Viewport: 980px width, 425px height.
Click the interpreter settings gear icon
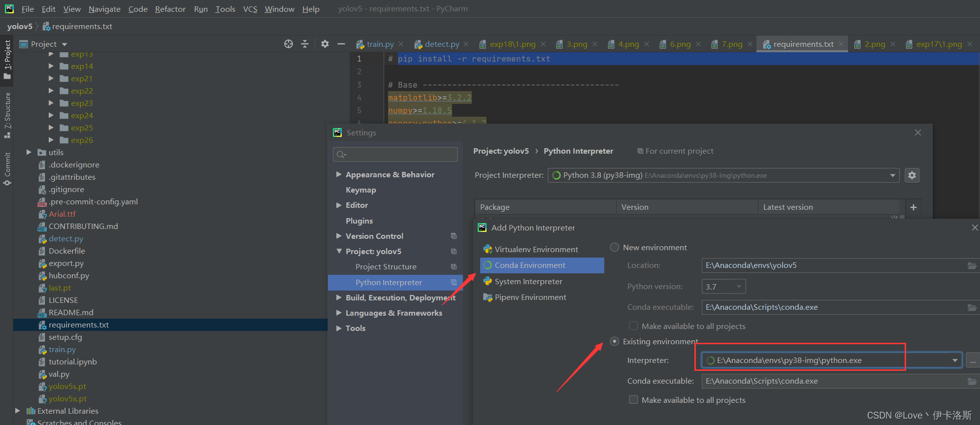(912, 175)
